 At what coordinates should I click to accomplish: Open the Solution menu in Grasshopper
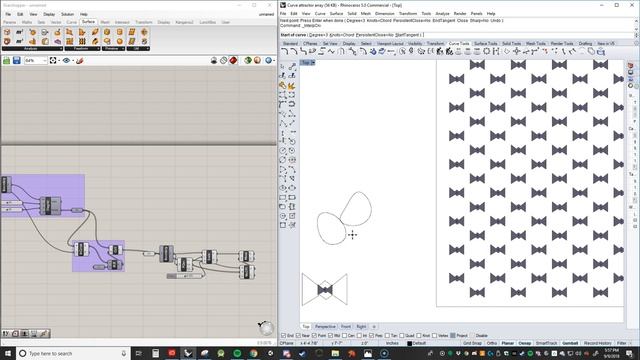point(67,14)
